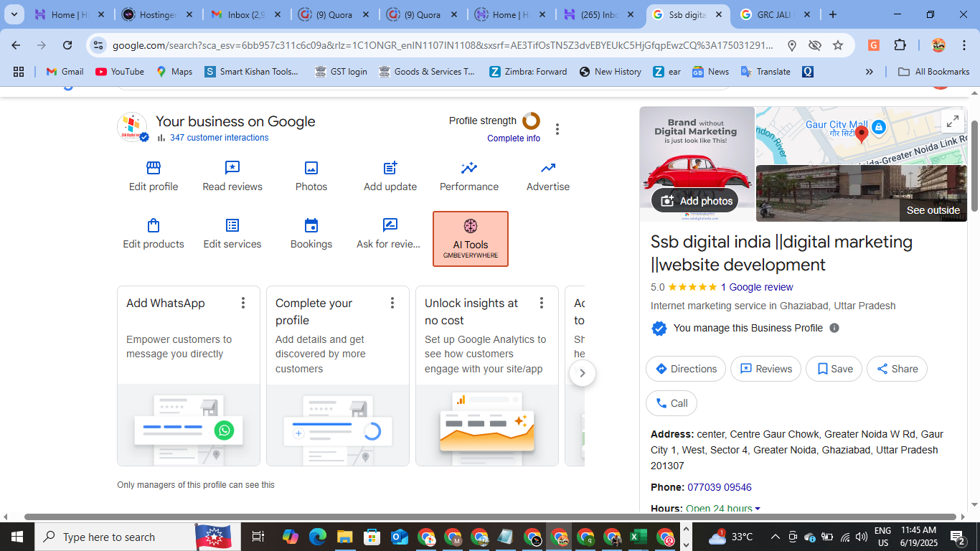Screen dimensions: 980x551
Task: Click the Advertise icon
Action: pos(547,174)
